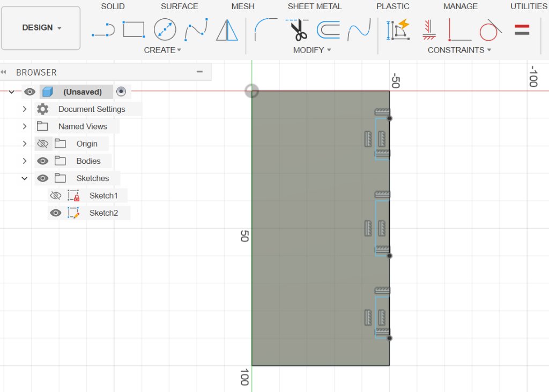Switch to the PLASTIC tab

point(393,6)
